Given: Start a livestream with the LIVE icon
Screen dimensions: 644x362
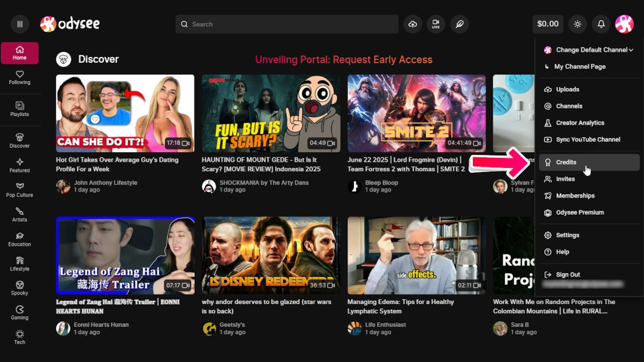Looking at the screenshot, I should (x=436, y=24).
